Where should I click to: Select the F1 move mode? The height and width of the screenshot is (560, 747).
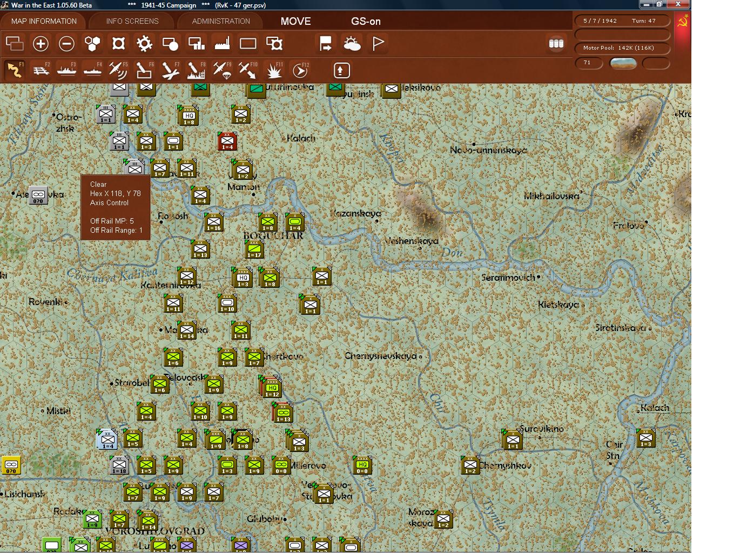15,70
